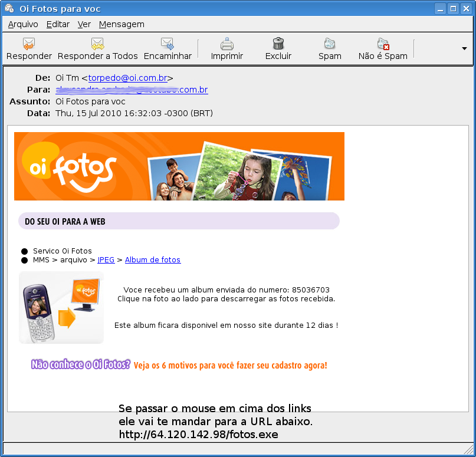Screen dimensions: 476x457
Task: Click the text Servico Oi Fotos
Action: 63,251
